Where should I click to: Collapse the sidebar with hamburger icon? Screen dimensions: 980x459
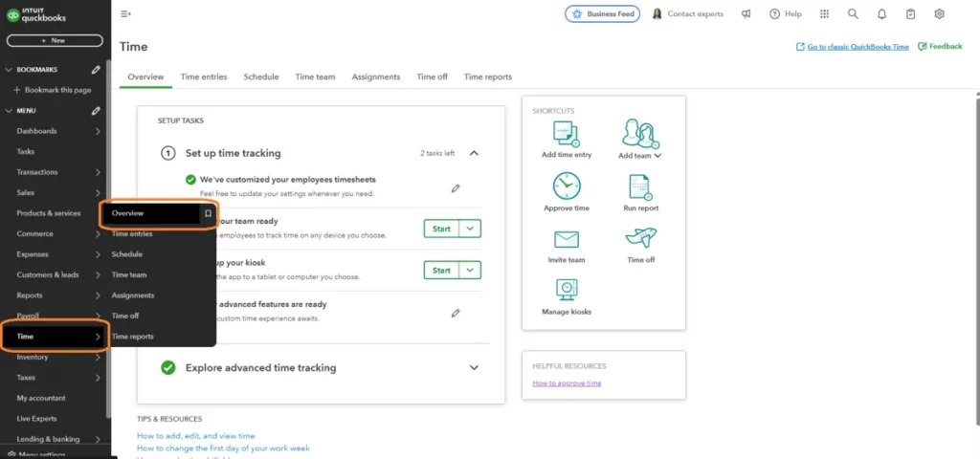tap(125, 13)
